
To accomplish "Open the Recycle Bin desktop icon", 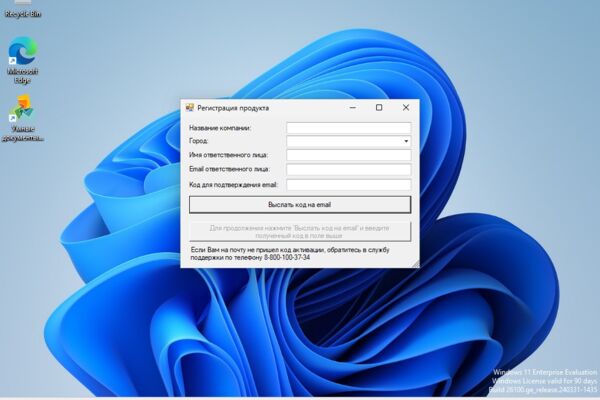I will coord(23,10).
